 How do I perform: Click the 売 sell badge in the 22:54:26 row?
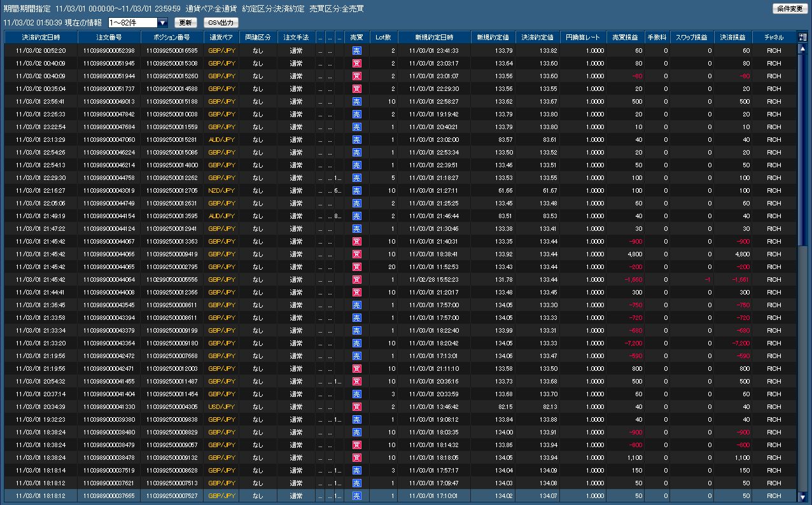[x=356, y=152]
